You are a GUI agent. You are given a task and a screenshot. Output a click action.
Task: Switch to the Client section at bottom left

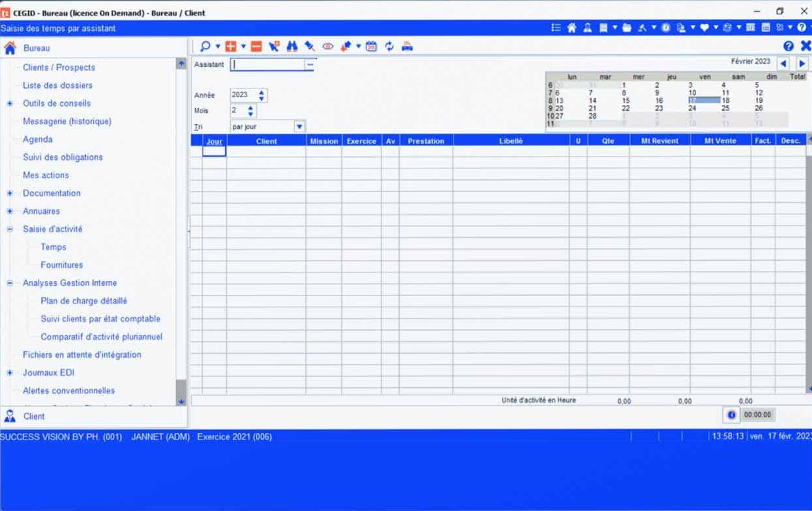(34, 416)
